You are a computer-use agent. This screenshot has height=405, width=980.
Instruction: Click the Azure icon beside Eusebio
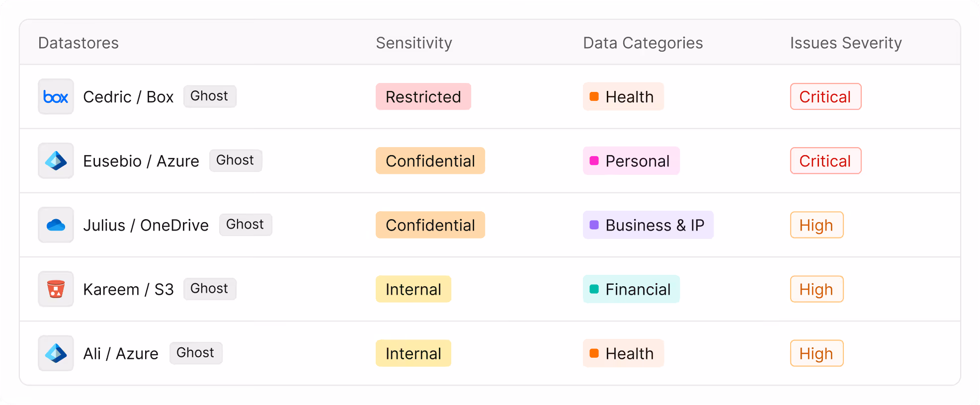(56, 161)
